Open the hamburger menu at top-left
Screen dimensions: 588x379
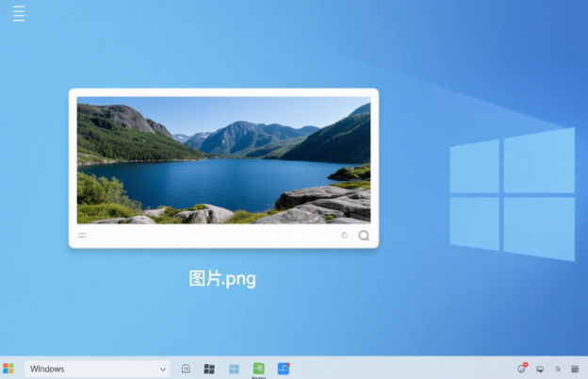[19, 13]
